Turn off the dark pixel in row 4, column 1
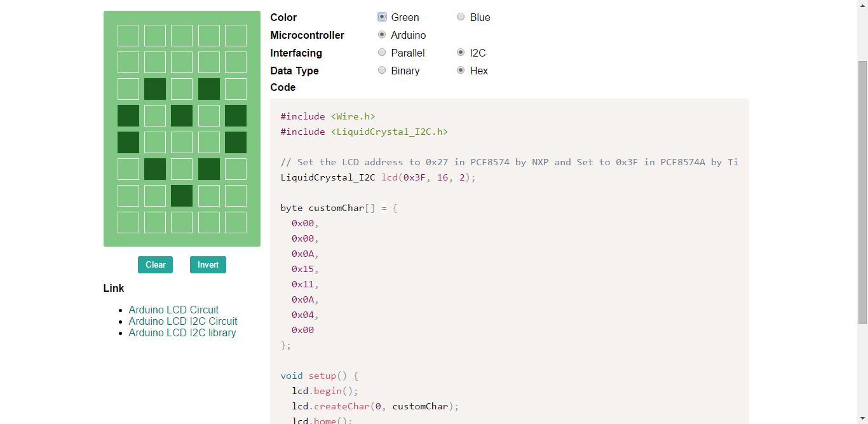868x424 pixels. point(128,116)
